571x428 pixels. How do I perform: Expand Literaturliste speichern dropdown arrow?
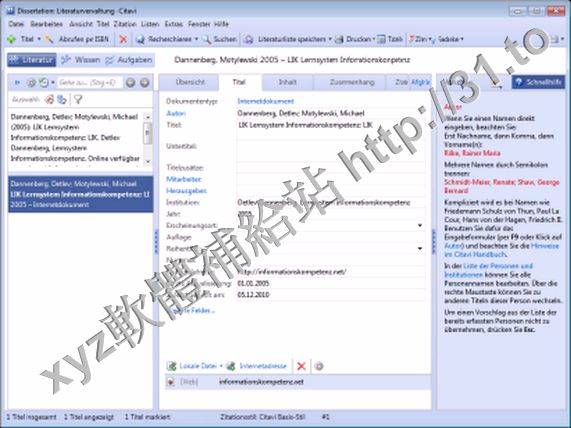330,39
